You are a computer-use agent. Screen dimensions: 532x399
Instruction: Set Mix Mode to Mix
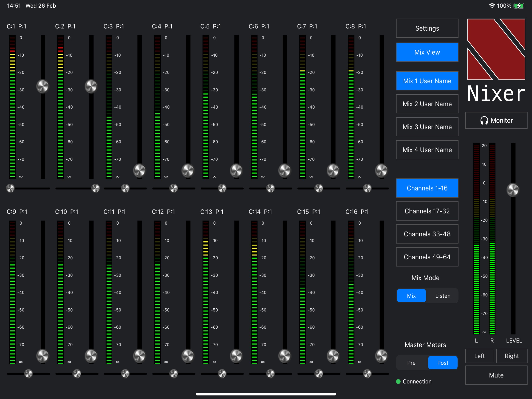[411, 296]
